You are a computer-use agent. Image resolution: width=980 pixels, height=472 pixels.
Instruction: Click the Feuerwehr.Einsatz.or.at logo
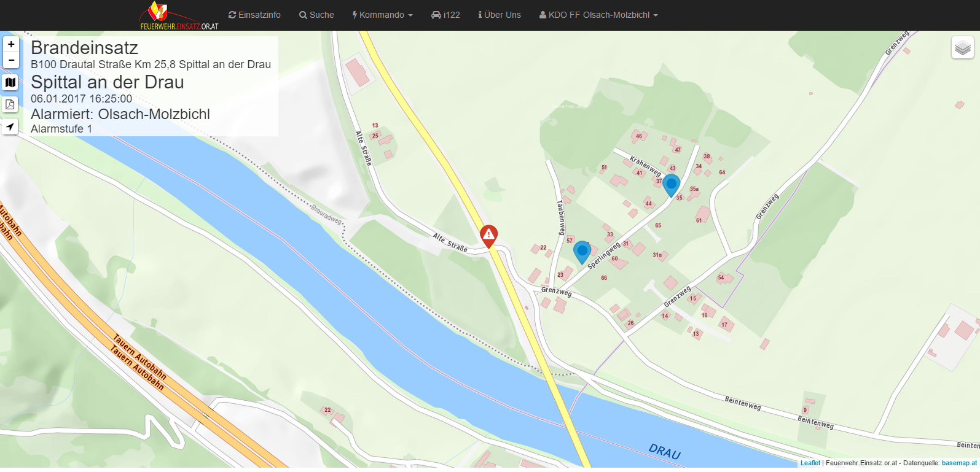[179, 15]
